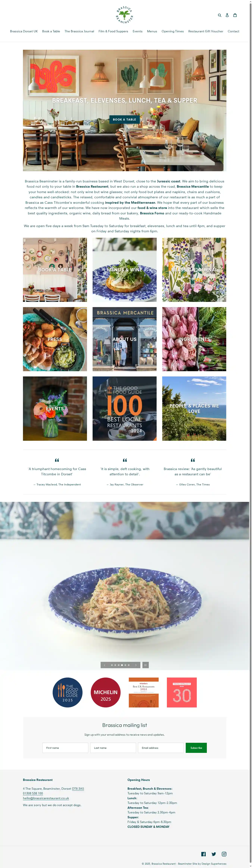Open the Menus navigation item
Viewport: 252px width, 868px height.
point(152,31)
